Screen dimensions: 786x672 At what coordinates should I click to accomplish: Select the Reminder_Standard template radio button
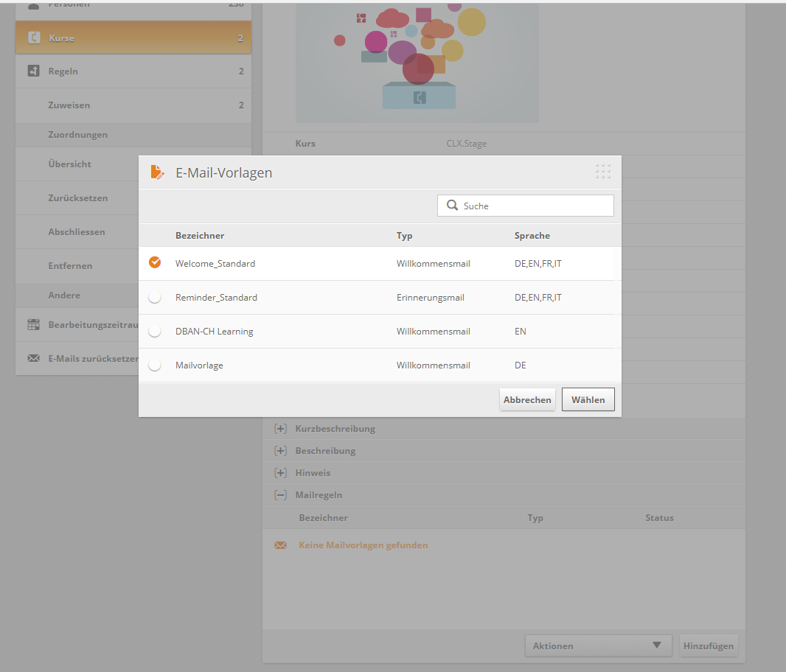tap(155, 298)
